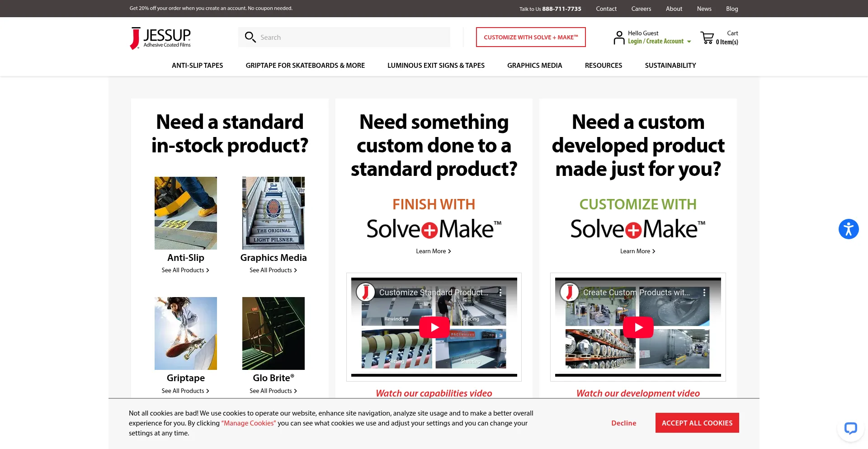Click Learn More under Customize With Solve+Make
Image resolution: width=868 pixels, height=449 pixels.
pos(637,251)
